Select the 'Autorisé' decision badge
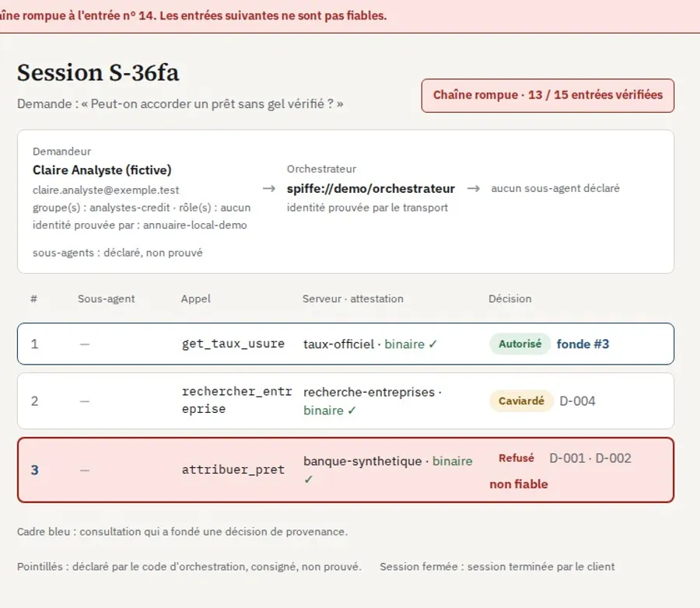Image resolution: width=700 pixels, height=608 pixels. coord(520,344)
